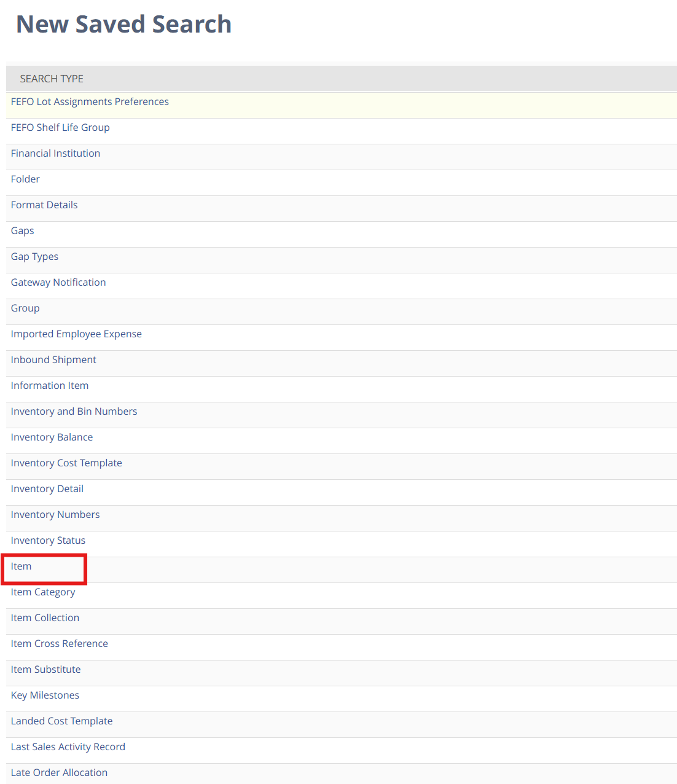Click Inventory Status link

click(x=48, y=541)
